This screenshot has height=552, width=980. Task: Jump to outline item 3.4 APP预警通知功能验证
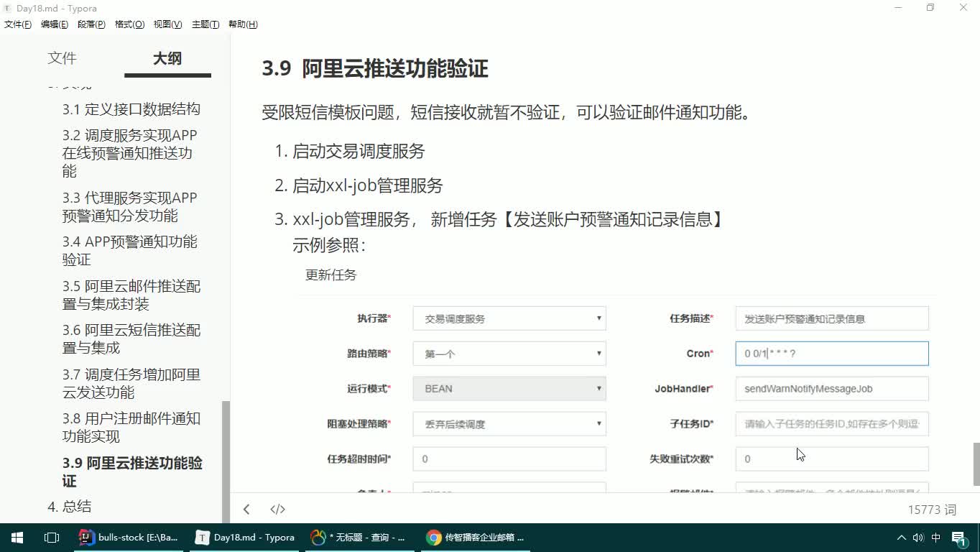pyautogui.click(x=129, y=250)
